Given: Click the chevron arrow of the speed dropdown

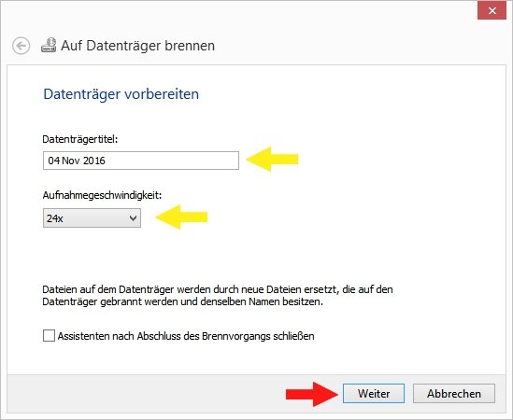Looking at the screenshot, I should coord(133,218).
